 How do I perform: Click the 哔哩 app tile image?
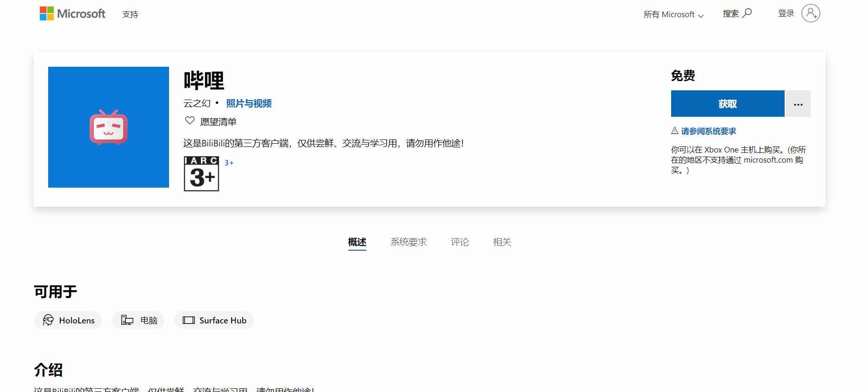click(108, 127)
